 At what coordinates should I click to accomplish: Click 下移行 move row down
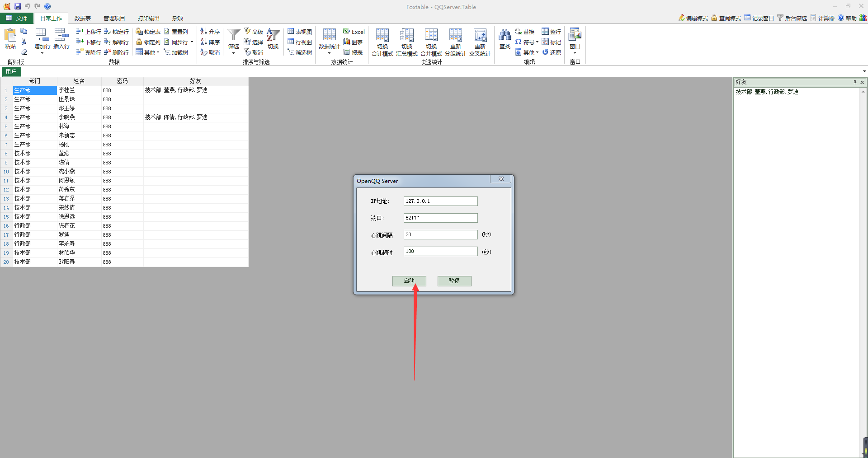[89, 42]
